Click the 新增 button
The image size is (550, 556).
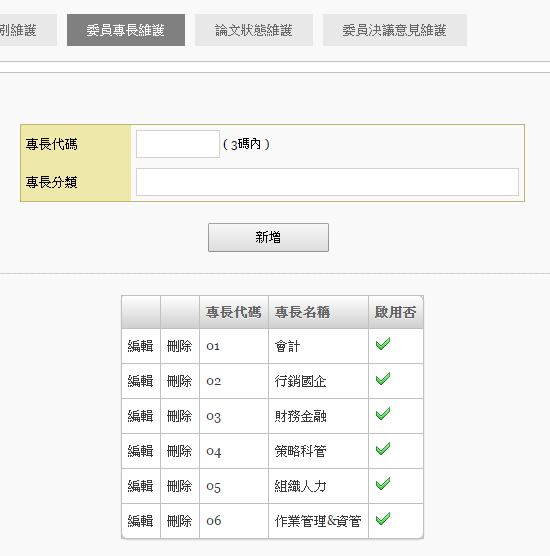coord(268,237)
